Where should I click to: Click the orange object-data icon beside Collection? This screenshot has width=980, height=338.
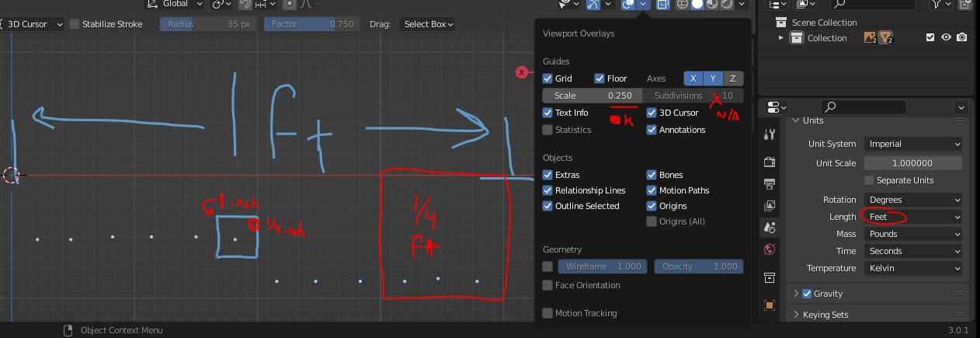871,37
